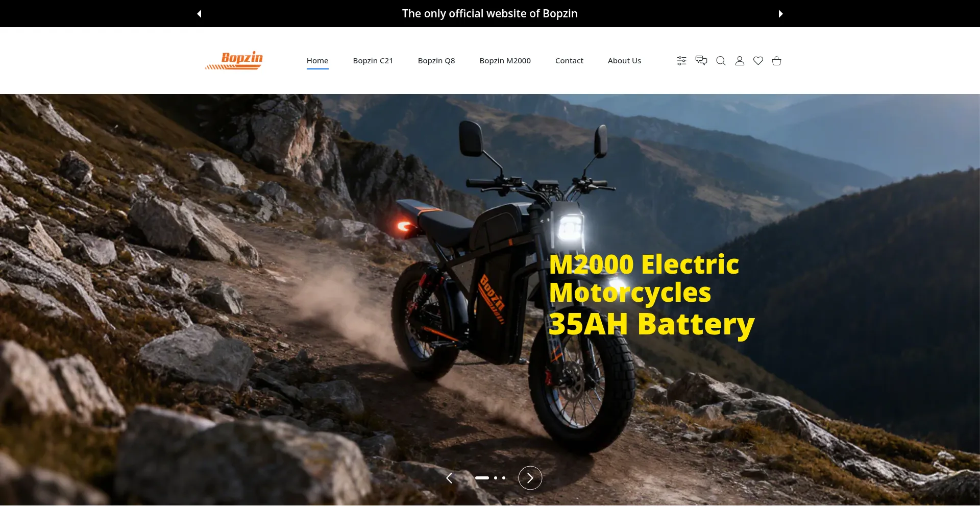Go to previous hero slide chevron

tap(449, 478)
